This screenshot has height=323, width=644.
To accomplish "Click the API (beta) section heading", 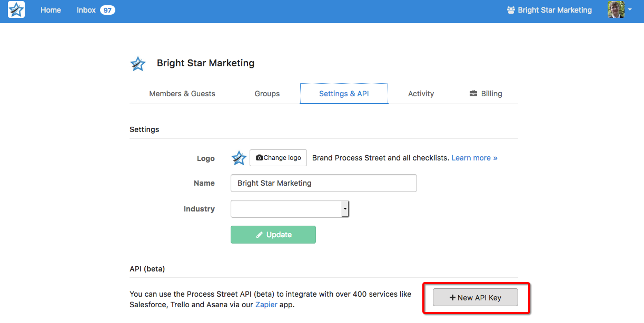I will tap(147, 269).
